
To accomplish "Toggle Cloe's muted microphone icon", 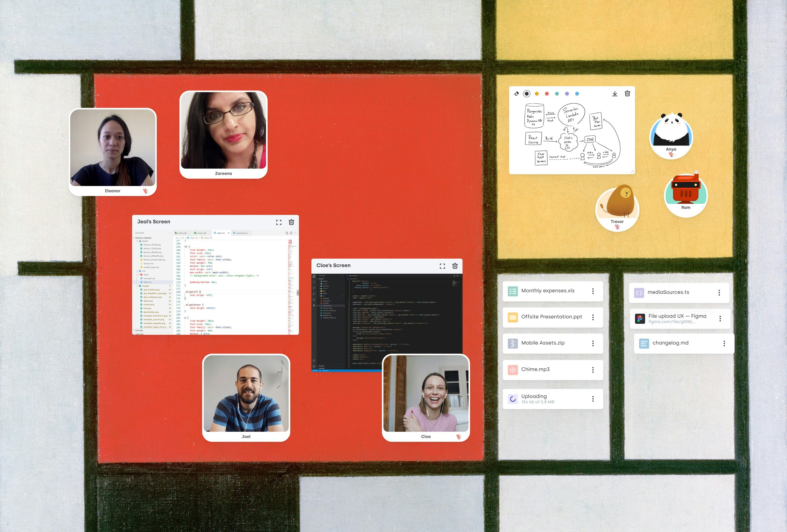I will (x=458, y=437).
